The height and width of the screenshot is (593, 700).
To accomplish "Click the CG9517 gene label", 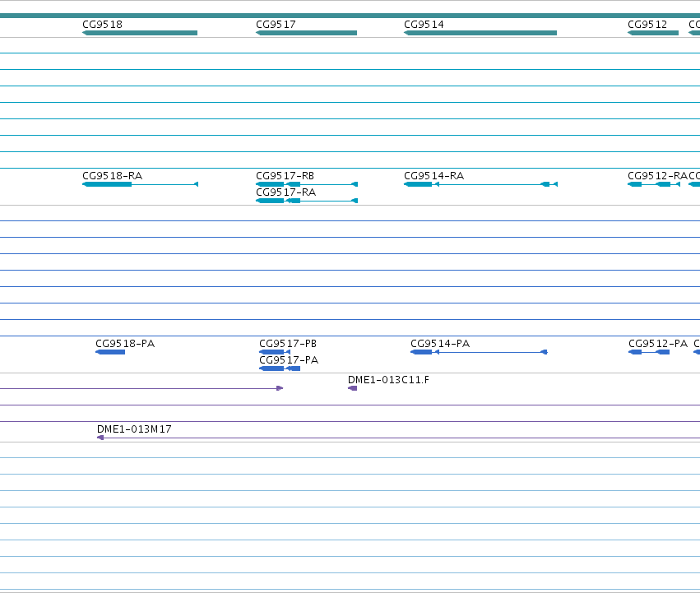I will click(x=276, y=24).
